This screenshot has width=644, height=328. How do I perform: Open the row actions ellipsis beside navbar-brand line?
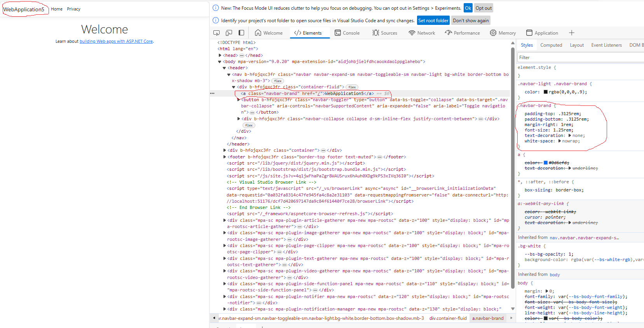[212, 93]
